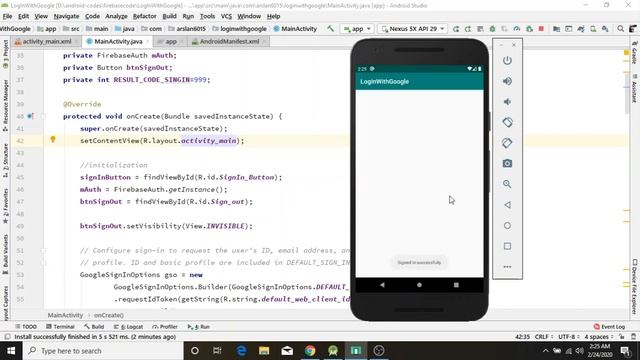Open the Edit menu
The image size is (640, 360).
pos(23,16)
